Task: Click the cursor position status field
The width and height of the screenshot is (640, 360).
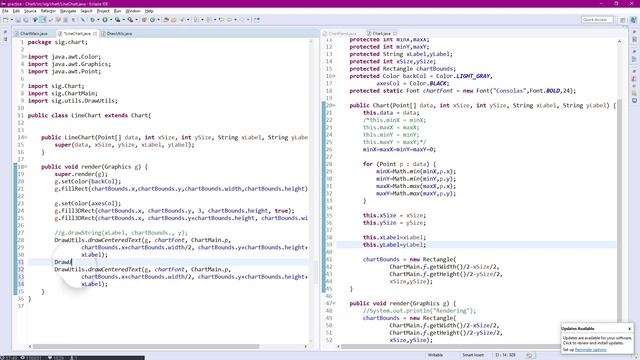Action: point(505,355)
